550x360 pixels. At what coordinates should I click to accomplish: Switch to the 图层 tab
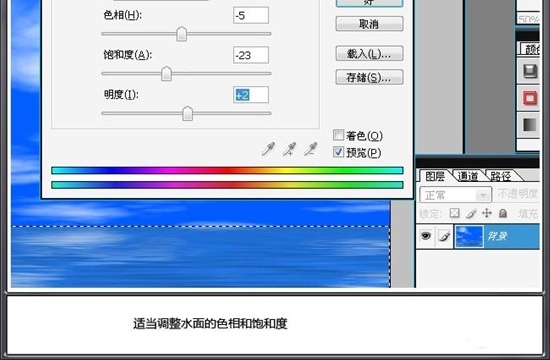point(435,176)
